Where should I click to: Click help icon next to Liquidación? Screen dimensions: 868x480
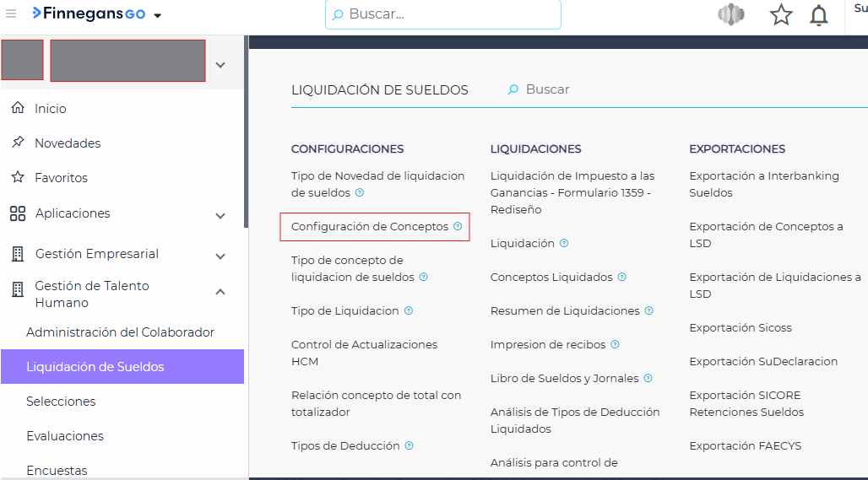click(x=564, y=244)
